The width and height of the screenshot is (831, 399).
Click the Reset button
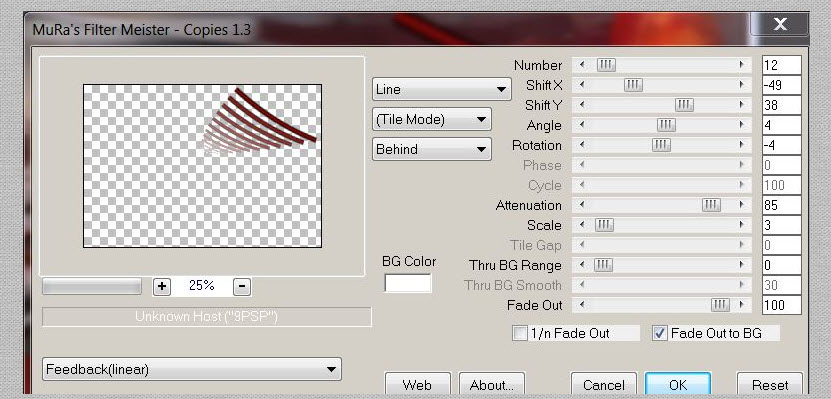pos(770,384)
